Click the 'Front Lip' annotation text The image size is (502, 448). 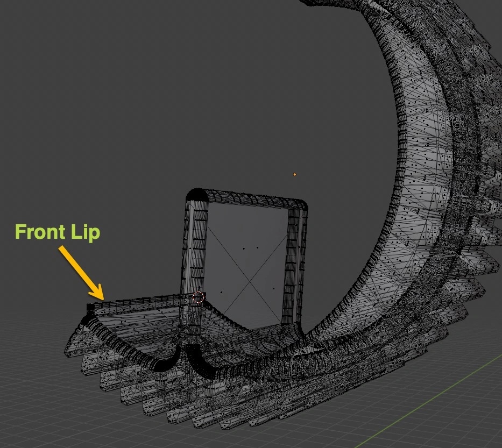coord(58,232)
